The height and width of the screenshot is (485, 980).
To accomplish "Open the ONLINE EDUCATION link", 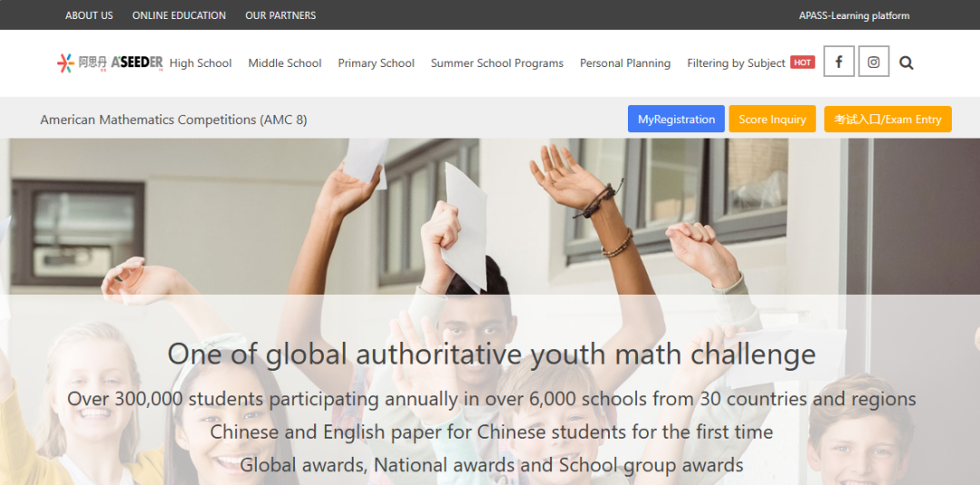I will pyautogui.click(x=180, y=15).
